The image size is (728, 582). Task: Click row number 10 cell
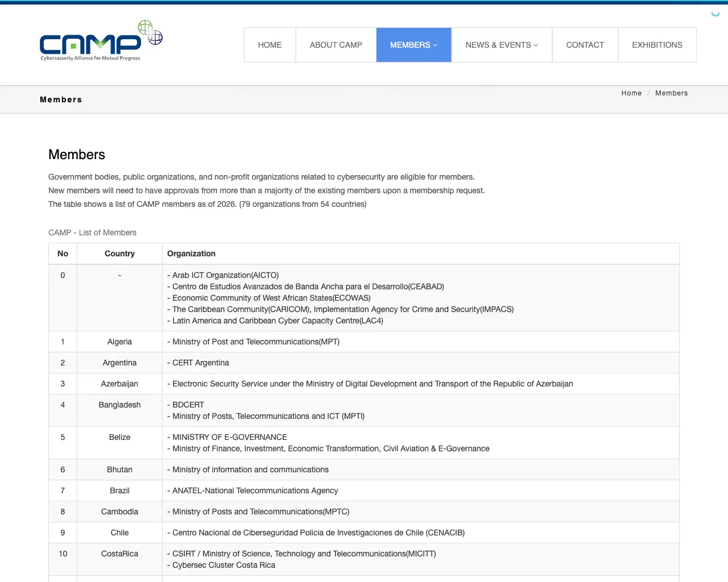point(63,559)
